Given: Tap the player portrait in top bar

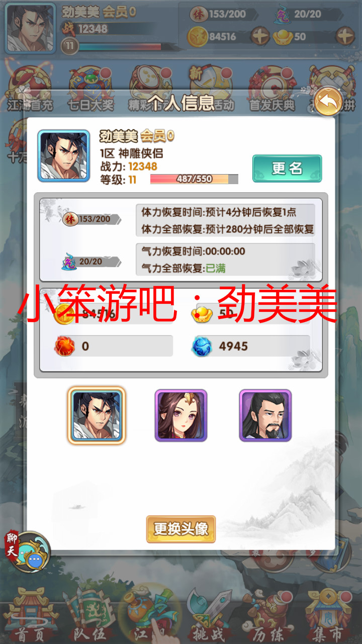Looking at the screenshot, I should pyautogui.click(x=30, y=28).
